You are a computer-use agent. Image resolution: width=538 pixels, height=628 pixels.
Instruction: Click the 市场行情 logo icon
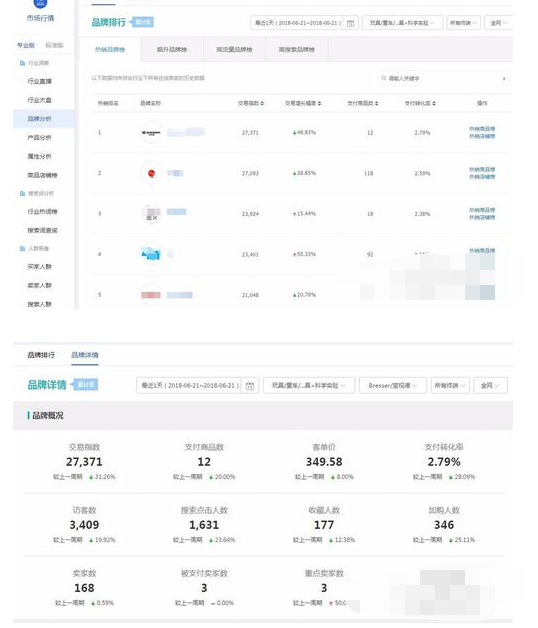click(40, 4)
